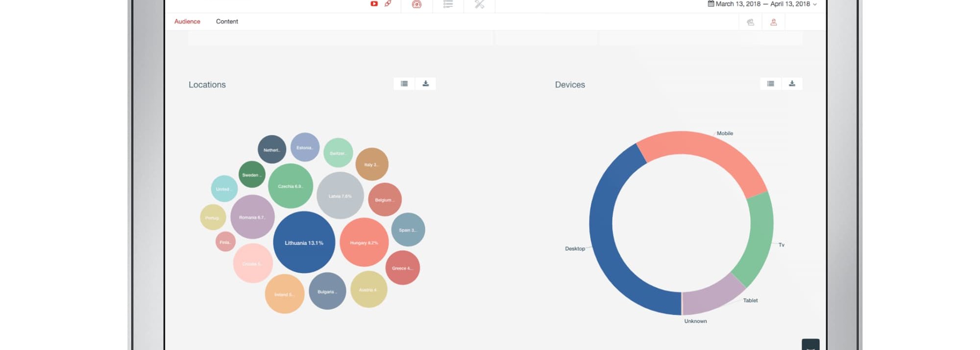Image resolution: width=980 pixels, height=350 pixels.
Task: Download the Devices chart data
Action: tap(792, 84)
